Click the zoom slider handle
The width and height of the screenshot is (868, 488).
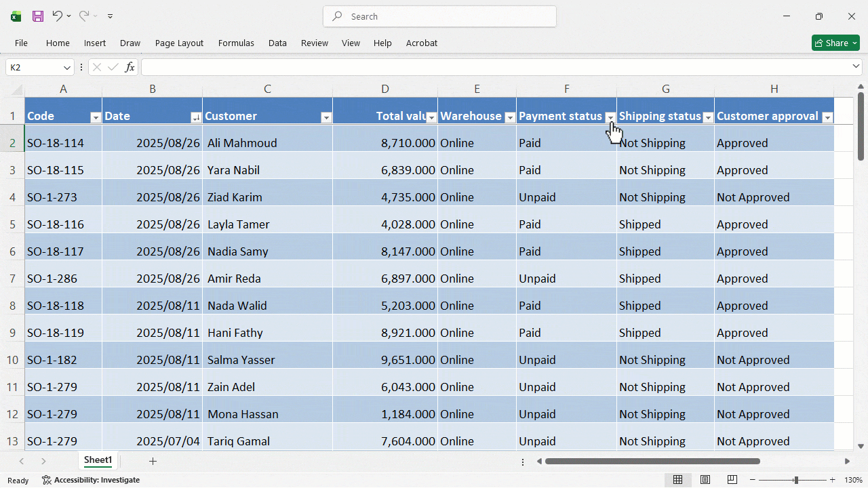tap(796, 480)
